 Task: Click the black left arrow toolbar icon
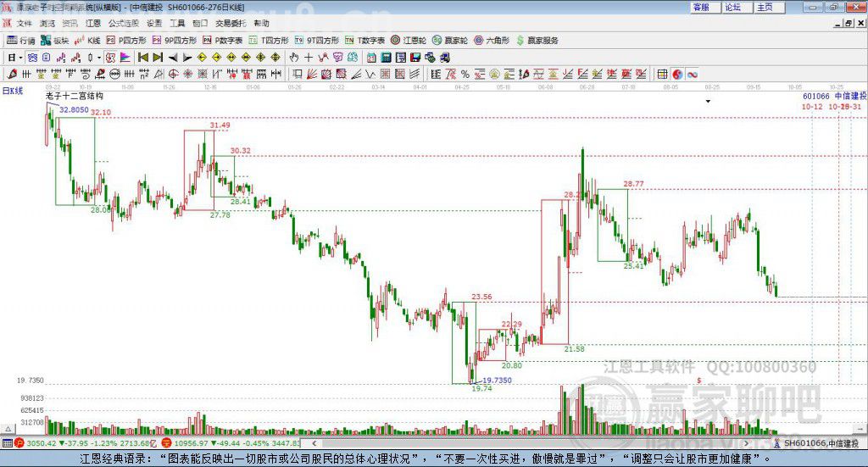click(x=173, y=58)
